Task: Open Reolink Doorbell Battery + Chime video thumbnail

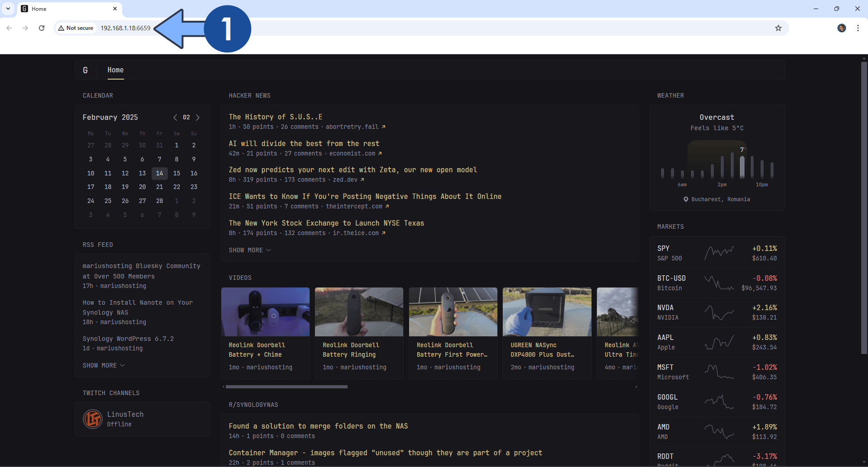Action: click(265, 312)
